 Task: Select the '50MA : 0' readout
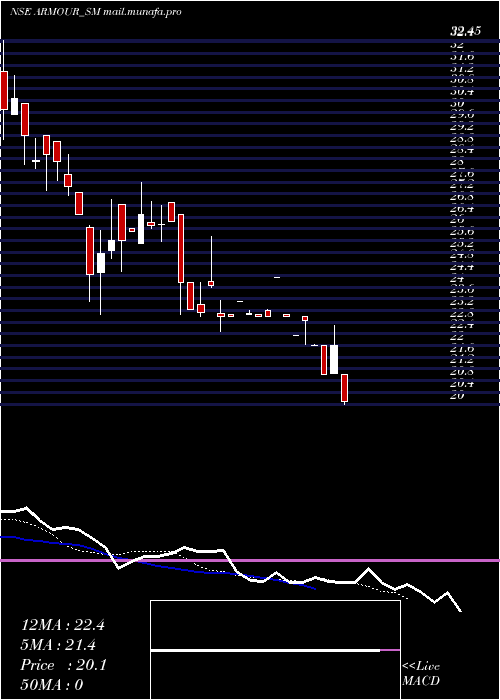52,685
